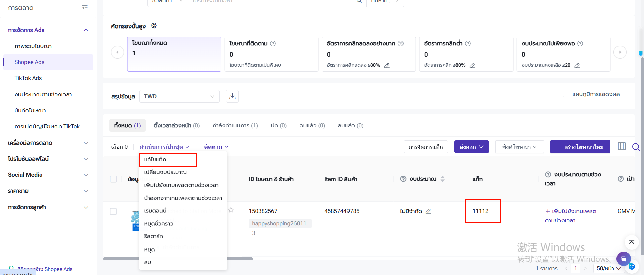Tick the select-all checkbox in table header
644x275 pixels.
coord(113,179)
